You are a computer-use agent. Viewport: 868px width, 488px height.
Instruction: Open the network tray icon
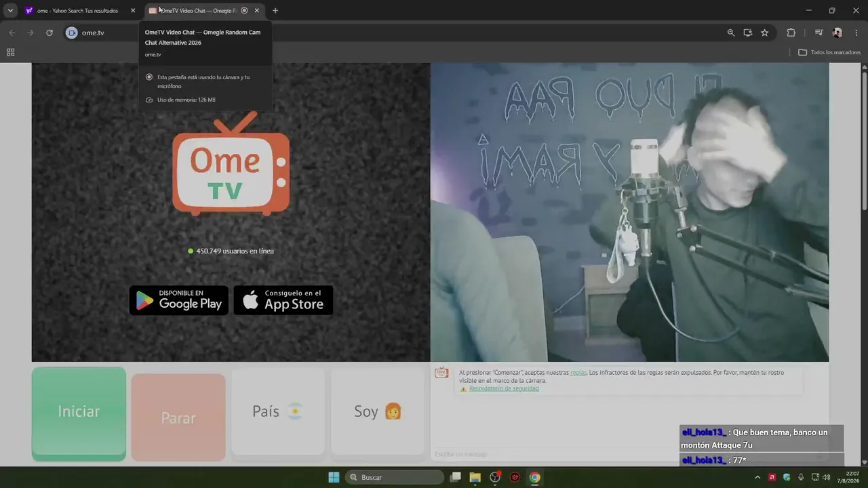click(x=815, y=477)
